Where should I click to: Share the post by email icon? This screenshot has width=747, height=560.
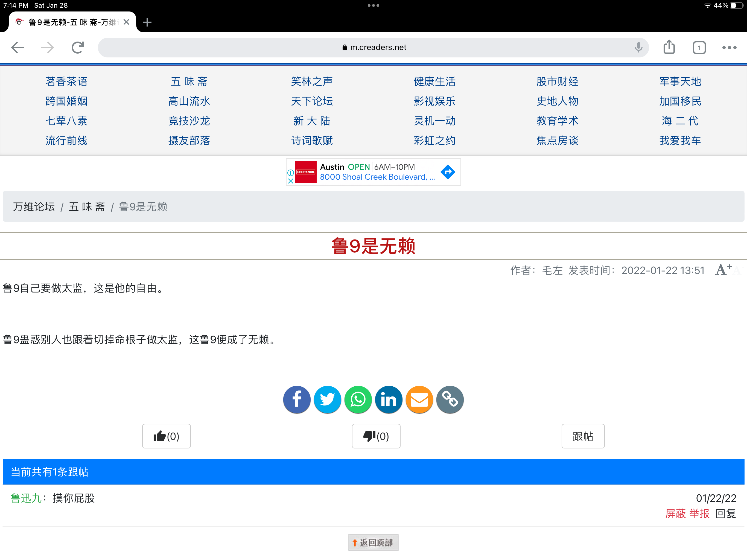pyautogui.click(x=419, y=399)
